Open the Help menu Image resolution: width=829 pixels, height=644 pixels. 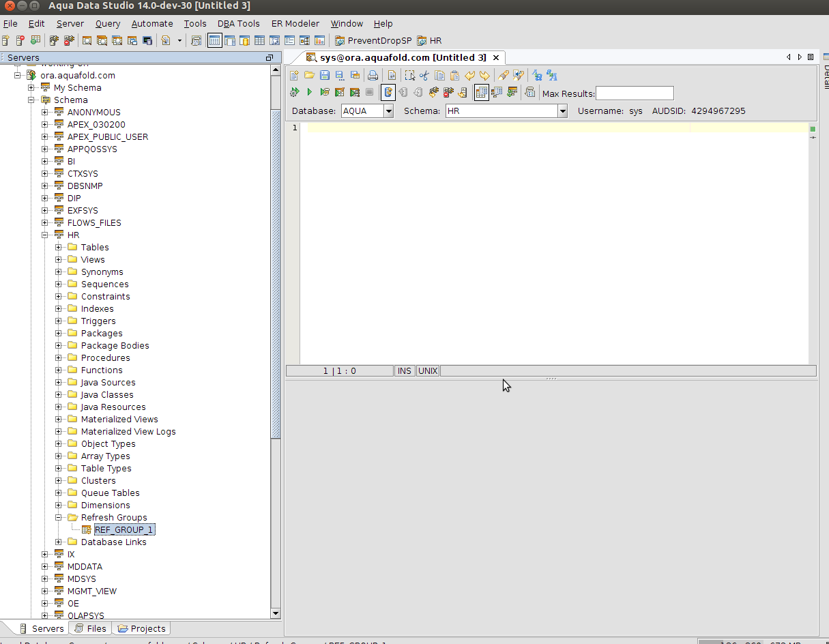383,23
